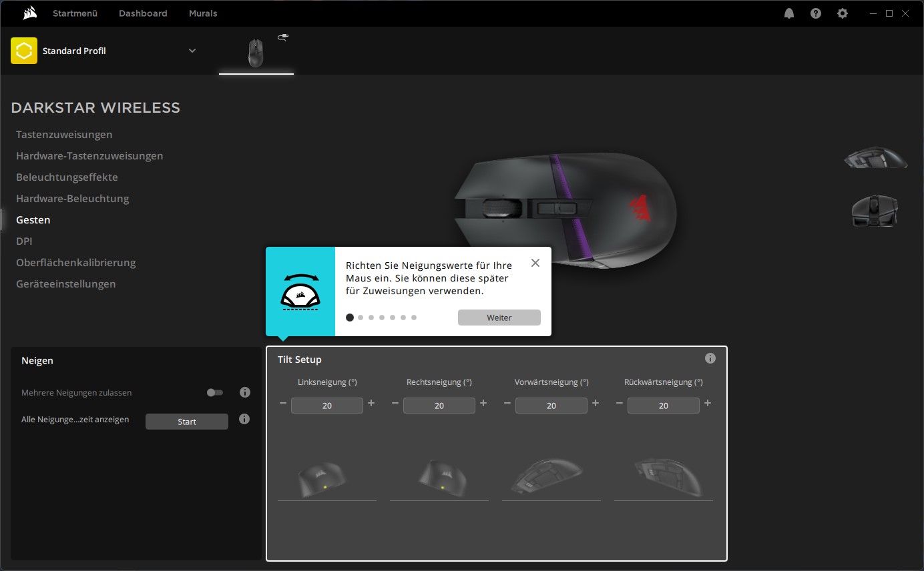The height and width of the screenshot is (571, 924).
Task: Click the yellow Standard Profil hexagon icon
Action: click(x=24, y=51)
